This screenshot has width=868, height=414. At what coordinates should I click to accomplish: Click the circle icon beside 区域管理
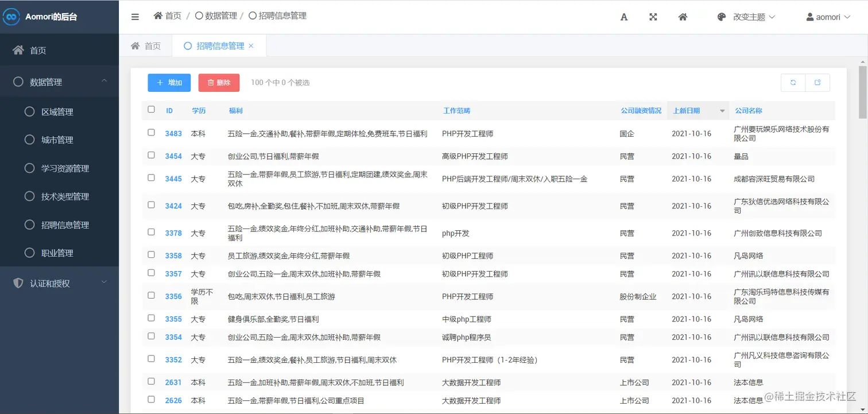[30, 111]
